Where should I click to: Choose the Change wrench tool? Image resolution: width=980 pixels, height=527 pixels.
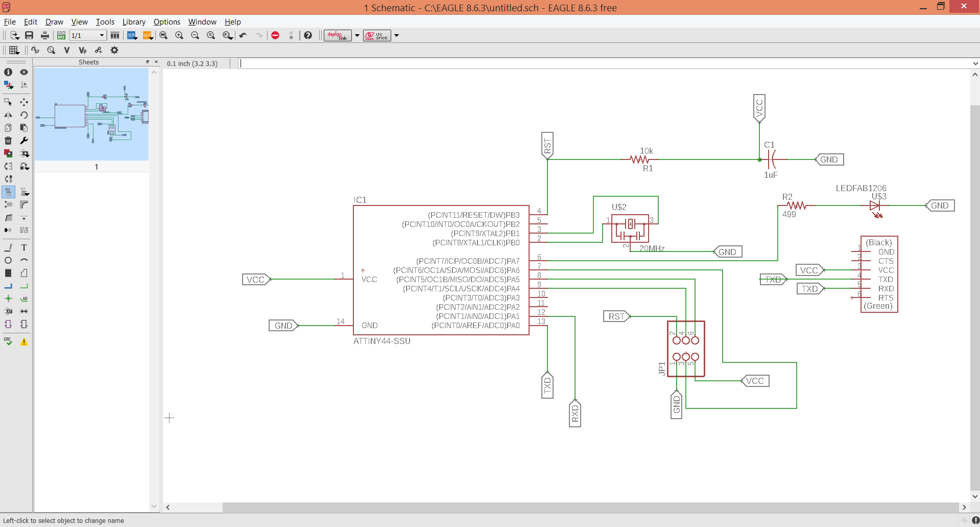(x=24, y=141)
